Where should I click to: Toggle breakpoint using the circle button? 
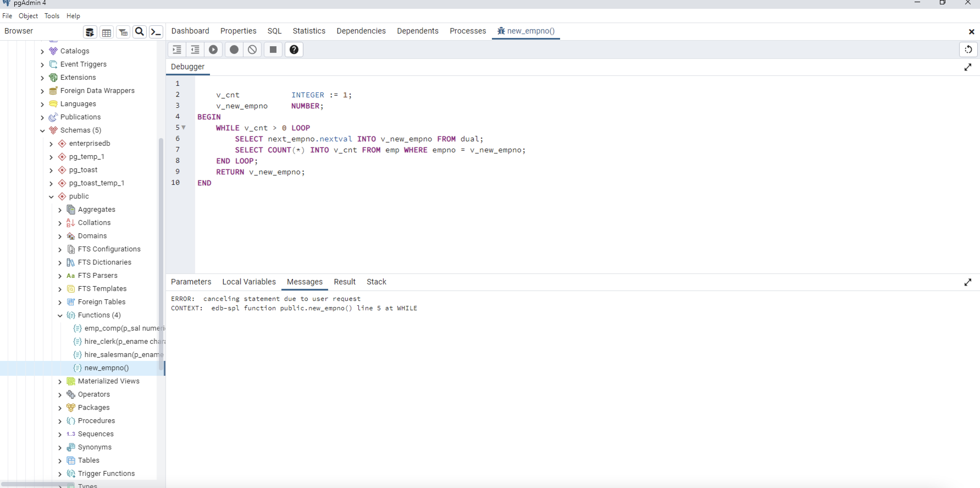click(234, 50)
